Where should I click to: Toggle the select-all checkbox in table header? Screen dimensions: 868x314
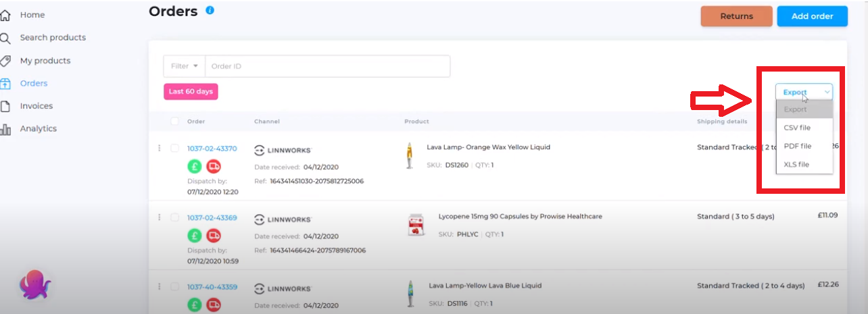175,122
